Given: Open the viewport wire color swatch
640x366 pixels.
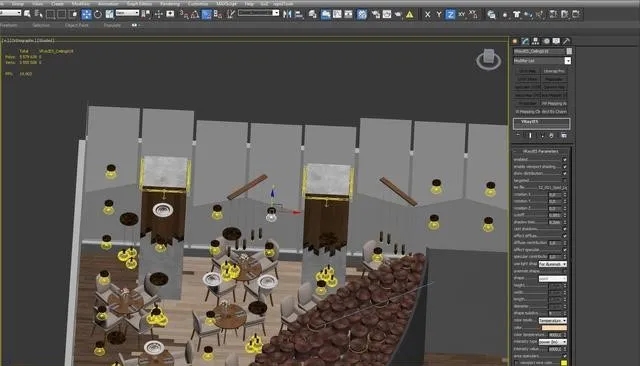Looking at the screenshot, I should coord(564,363).
